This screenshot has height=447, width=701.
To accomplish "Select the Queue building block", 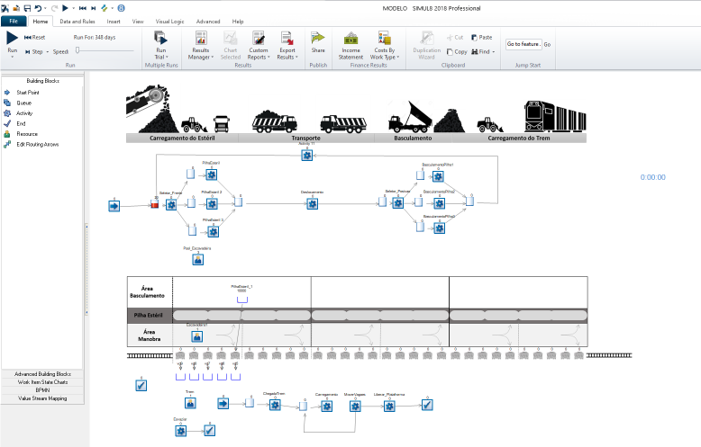I will pos(24,102).
